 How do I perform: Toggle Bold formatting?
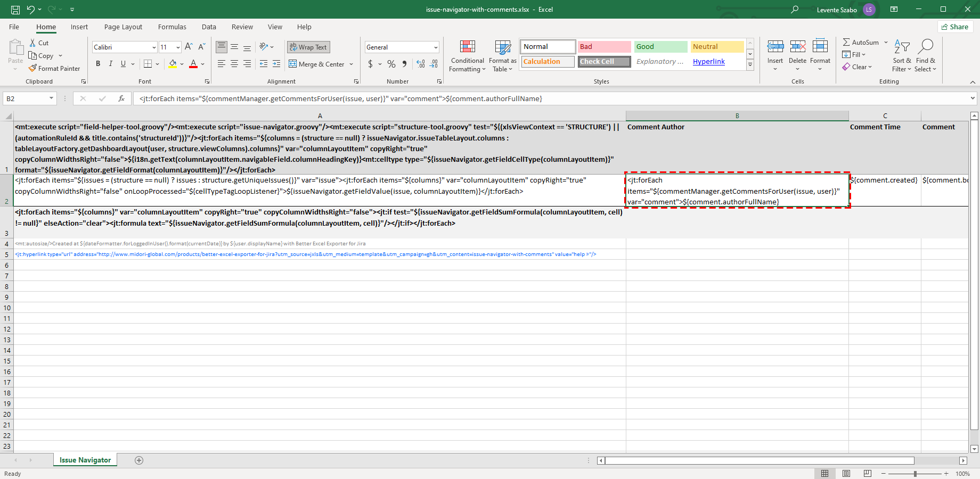(98, 64)
